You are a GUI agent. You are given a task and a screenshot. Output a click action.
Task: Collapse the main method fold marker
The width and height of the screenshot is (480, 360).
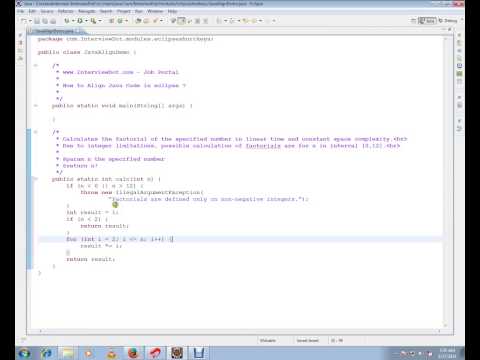pyautogui.click(x=36, y=106)
